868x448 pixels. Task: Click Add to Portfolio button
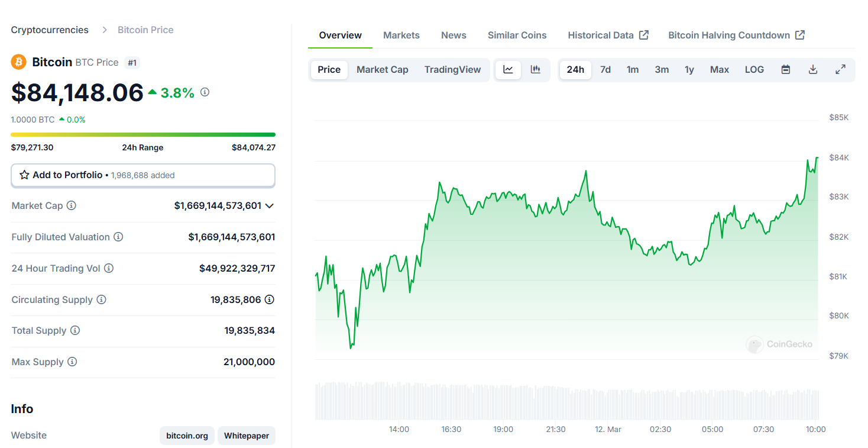tap(143, 175)
